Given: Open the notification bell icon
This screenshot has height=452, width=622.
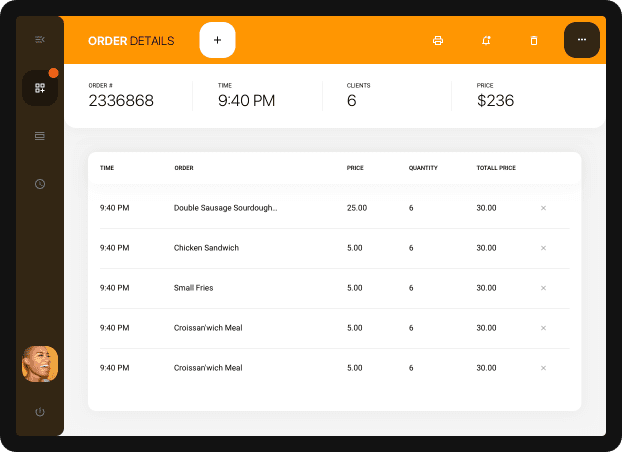Looking at the screenshot, I should coord(486,40).
